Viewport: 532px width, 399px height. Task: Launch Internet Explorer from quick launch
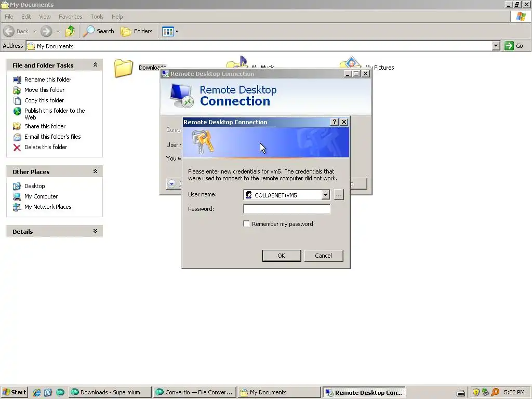(x=37, y=393)
